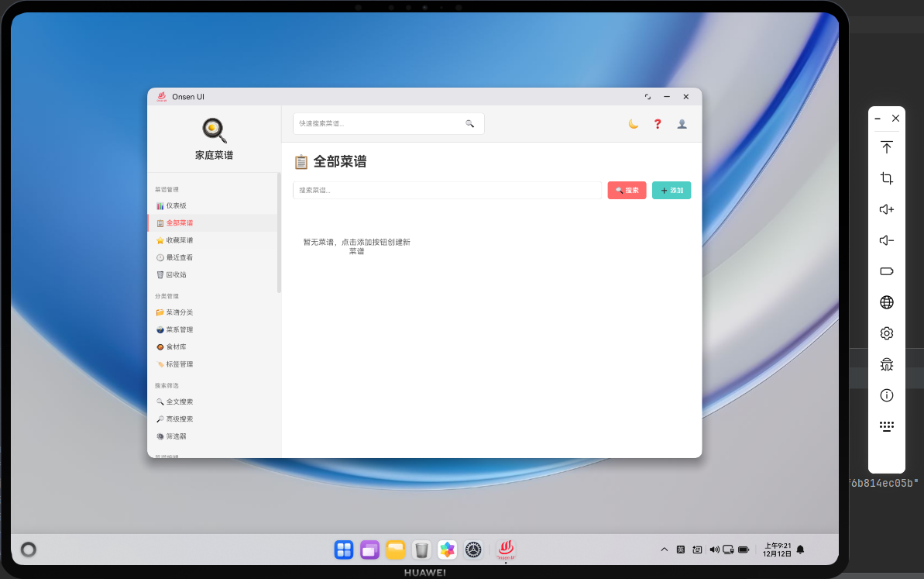Open the 食材库 ingredient library
The image size is (924, 579).
pos(173,346)
